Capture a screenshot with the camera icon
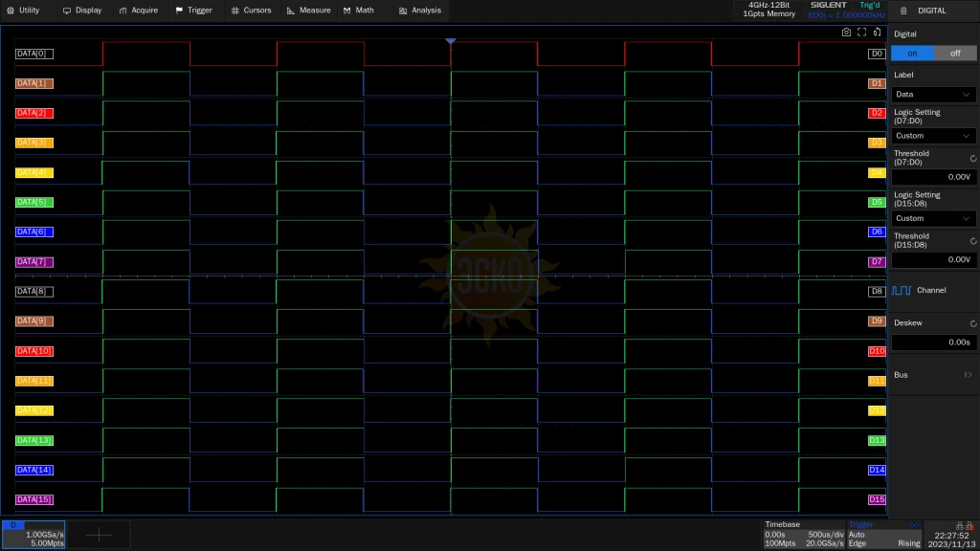The width and height of the screenshot is (980, 551). click(846, 33)
